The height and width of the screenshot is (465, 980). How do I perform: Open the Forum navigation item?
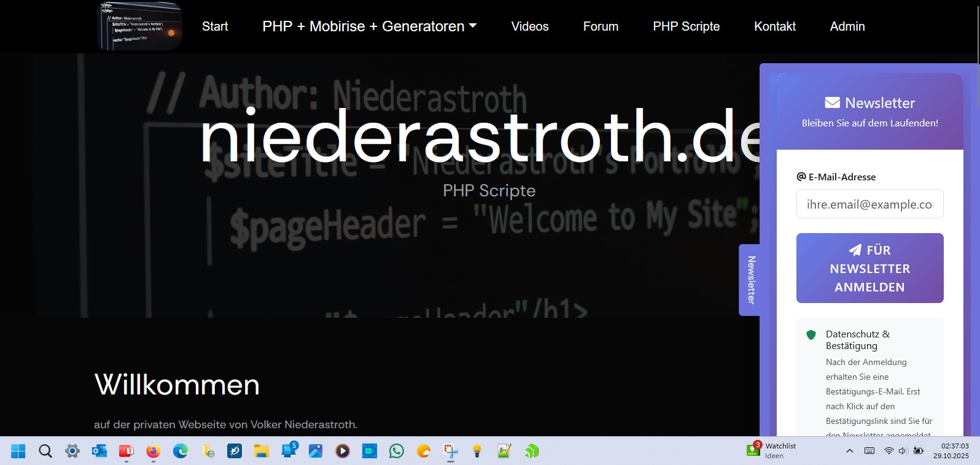(601, 26)
